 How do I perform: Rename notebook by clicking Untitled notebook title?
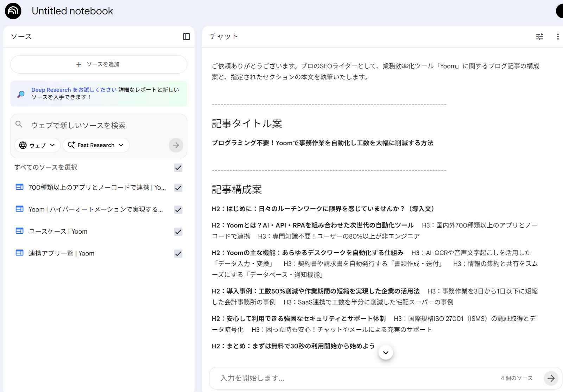(x=72, y=11)
